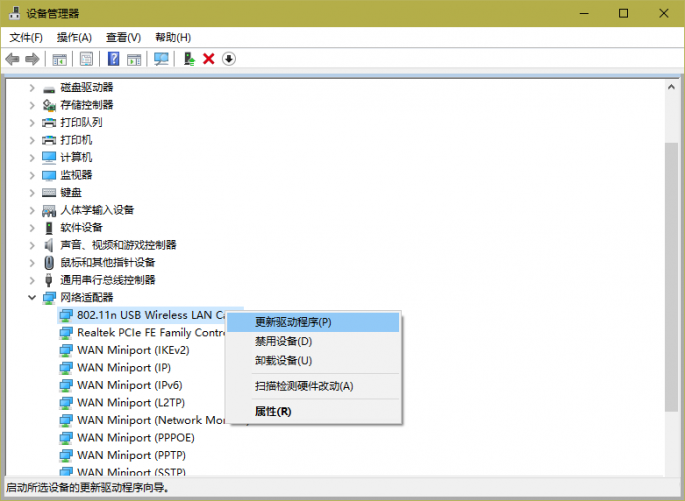Maximize the Device Manager window

[623, 13]
